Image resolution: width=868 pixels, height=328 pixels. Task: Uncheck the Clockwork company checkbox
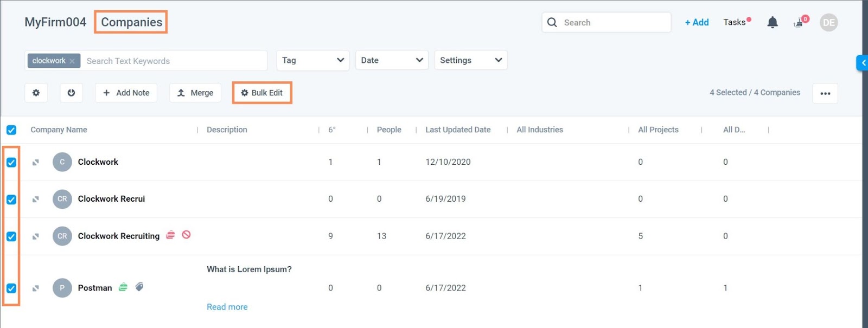point(11,162)
